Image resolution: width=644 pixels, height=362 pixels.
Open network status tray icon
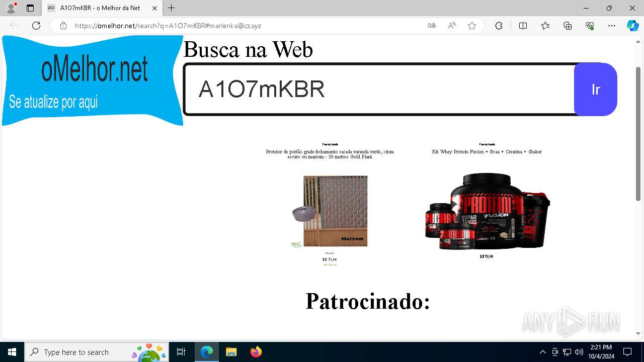[x=567, y=352]
